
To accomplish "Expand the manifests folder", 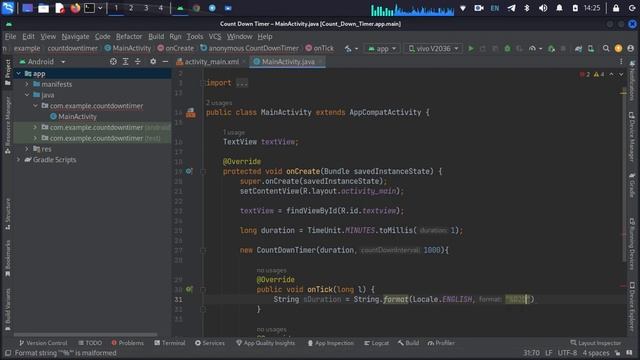I will (x=27, y=84).
